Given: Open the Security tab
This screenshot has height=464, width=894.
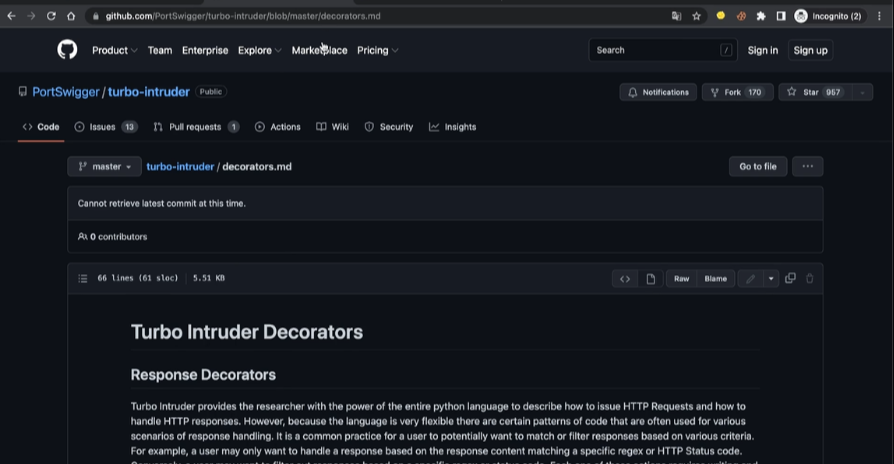Looking at the screenshot, I should (389, 127).
